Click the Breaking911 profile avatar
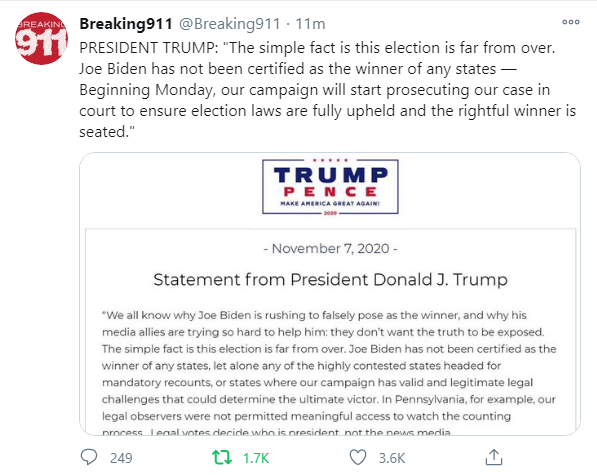The height and width of the screenshot is (475, 597). 41,38
